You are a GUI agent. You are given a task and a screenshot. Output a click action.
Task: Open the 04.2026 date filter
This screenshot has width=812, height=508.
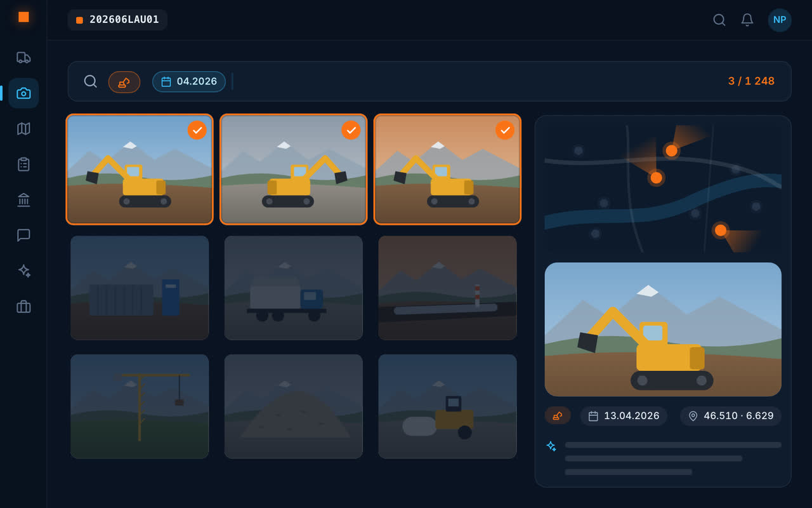coord(189,82)
